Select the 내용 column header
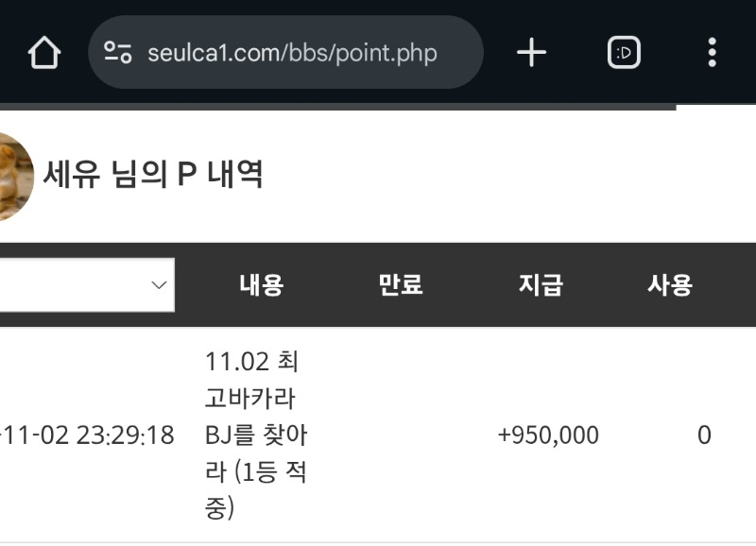The image size is (756, 546). click(x=261, y=284)
